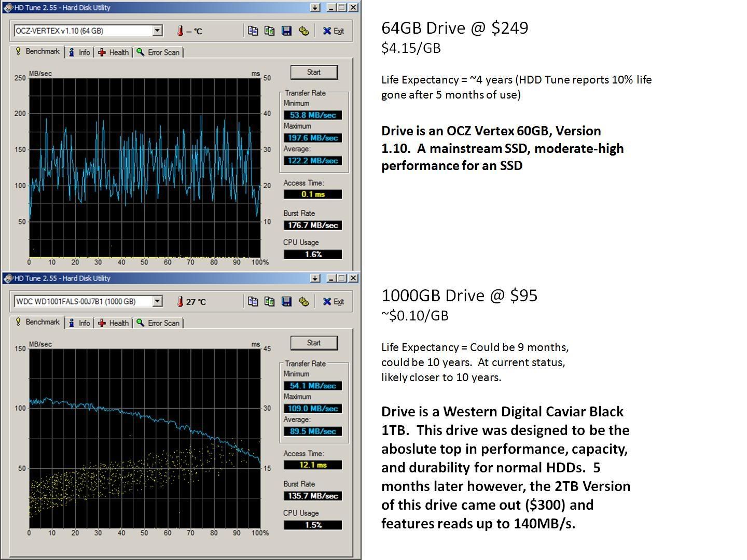The width and height of the screenshot is (747, 560).
Task: Select CPU usage 1.5%
Action: click(313, 525)
